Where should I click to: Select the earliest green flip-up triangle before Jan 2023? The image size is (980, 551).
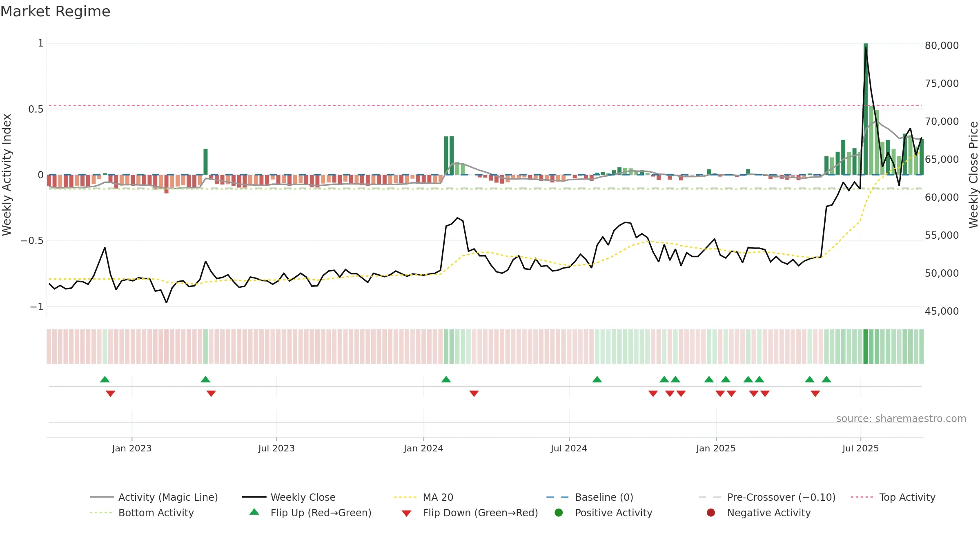coord(105,379)
